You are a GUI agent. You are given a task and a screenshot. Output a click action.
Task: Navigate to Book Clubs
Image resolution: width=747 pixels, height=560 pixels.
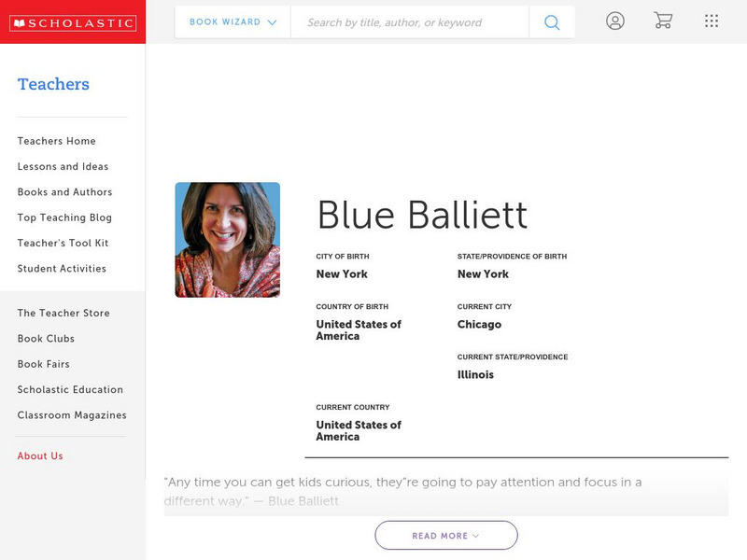pos(45,339)
